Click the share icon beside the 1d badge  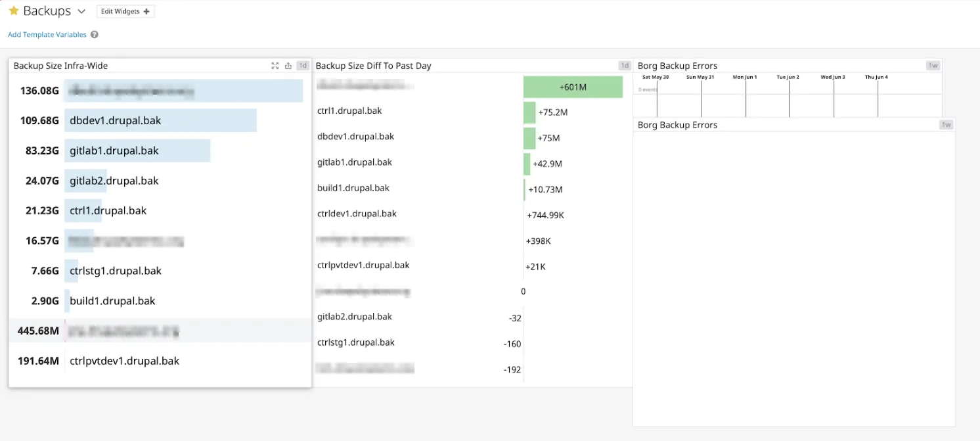288,66
